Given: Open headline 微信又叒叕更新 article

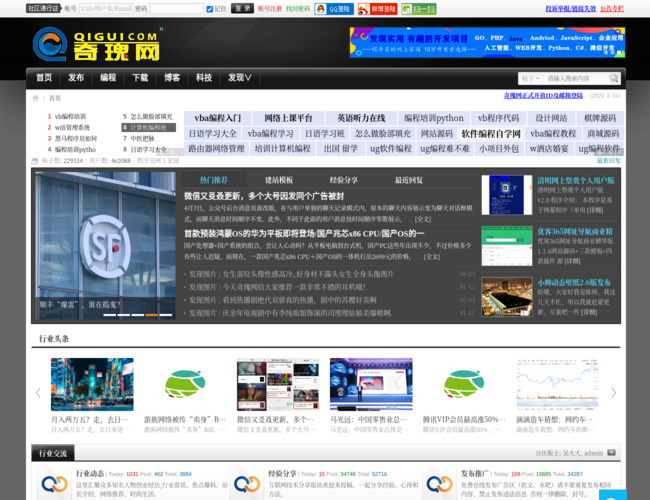Looking at the screenshot, I should tap(264, 196).
